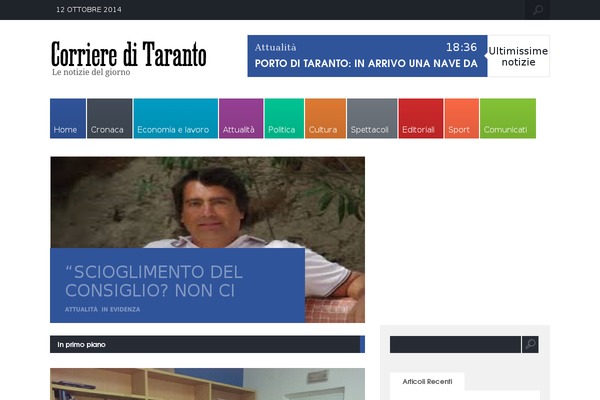Open the Comunicati section
Image resolution: width=600 pixels, height=400 pixels.
click(508, 118)
